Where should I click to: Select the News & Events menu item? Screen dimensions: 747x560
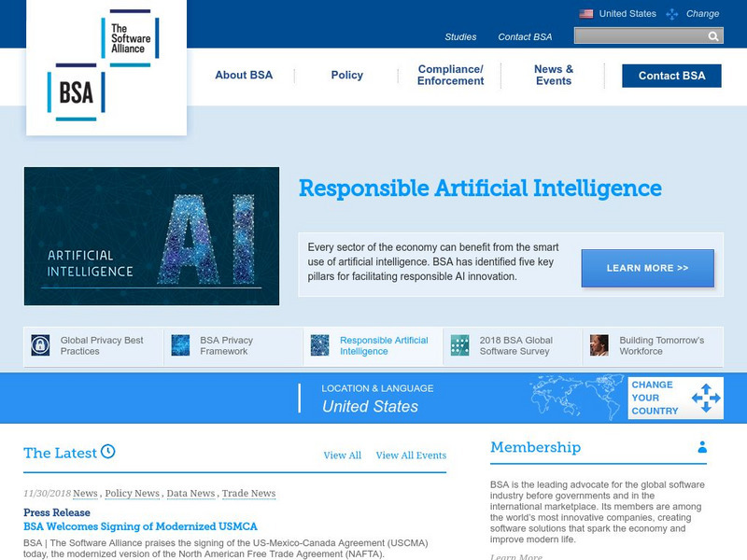pos(553,75)
